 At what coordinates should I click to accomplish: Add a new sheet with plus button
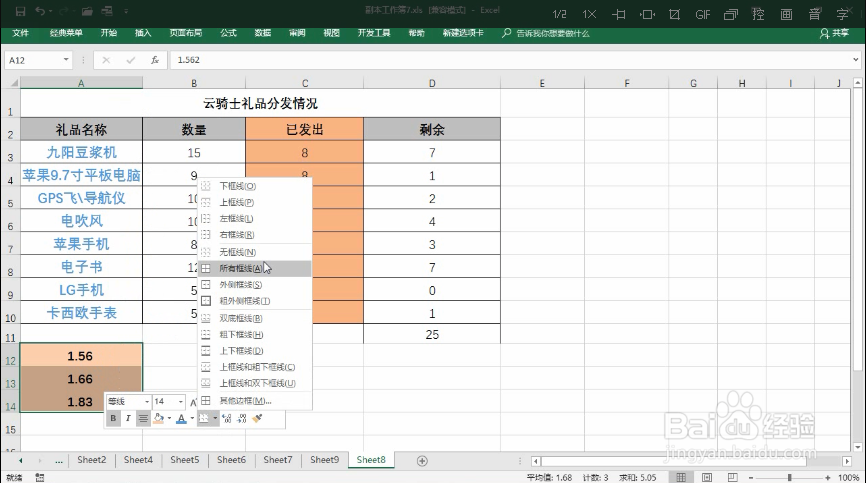[422, 460]
